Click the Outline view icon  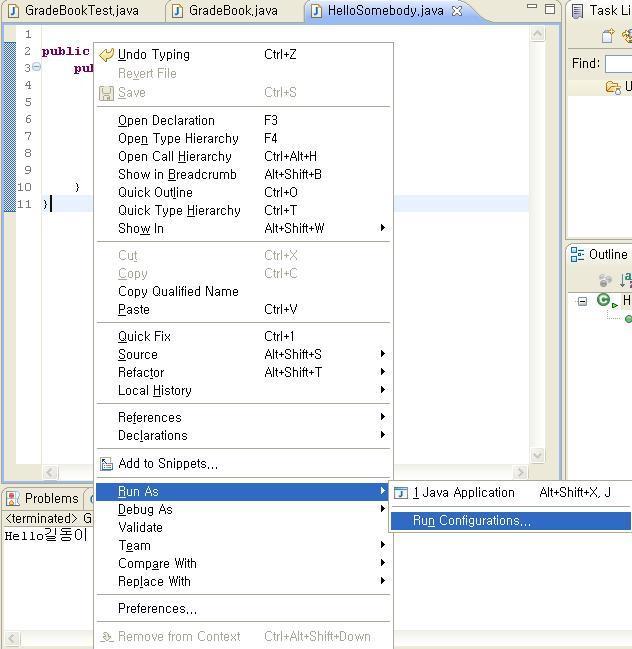577,254
